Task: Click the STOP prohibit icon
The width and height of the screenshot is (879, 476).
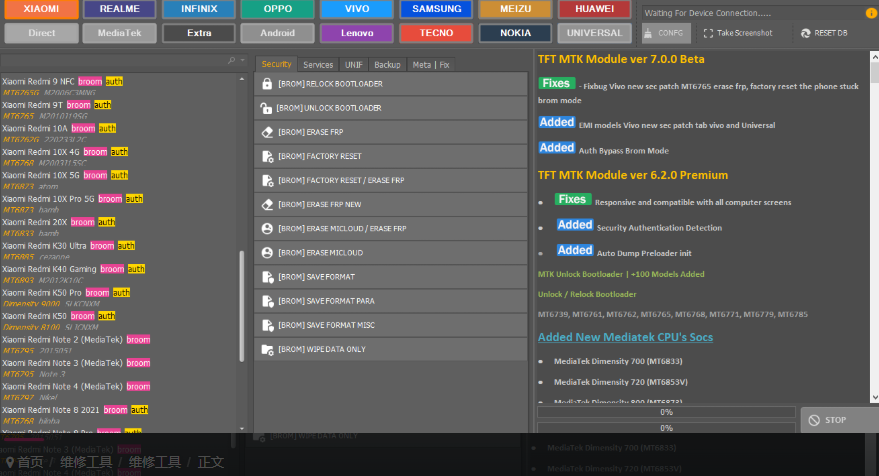Action: tap(814, 420)
